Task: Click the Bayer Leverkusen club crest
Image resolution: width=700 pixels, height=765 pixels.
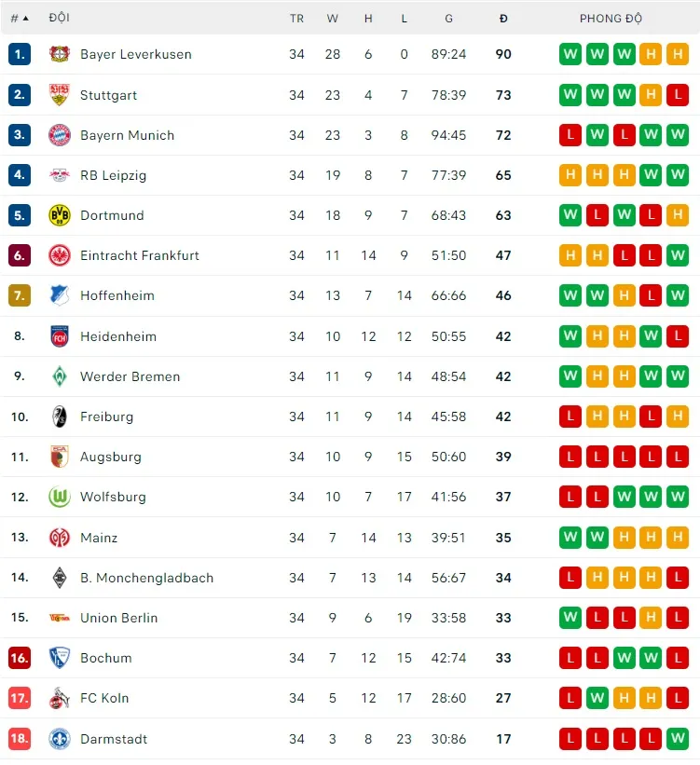Action: [60, 54]
